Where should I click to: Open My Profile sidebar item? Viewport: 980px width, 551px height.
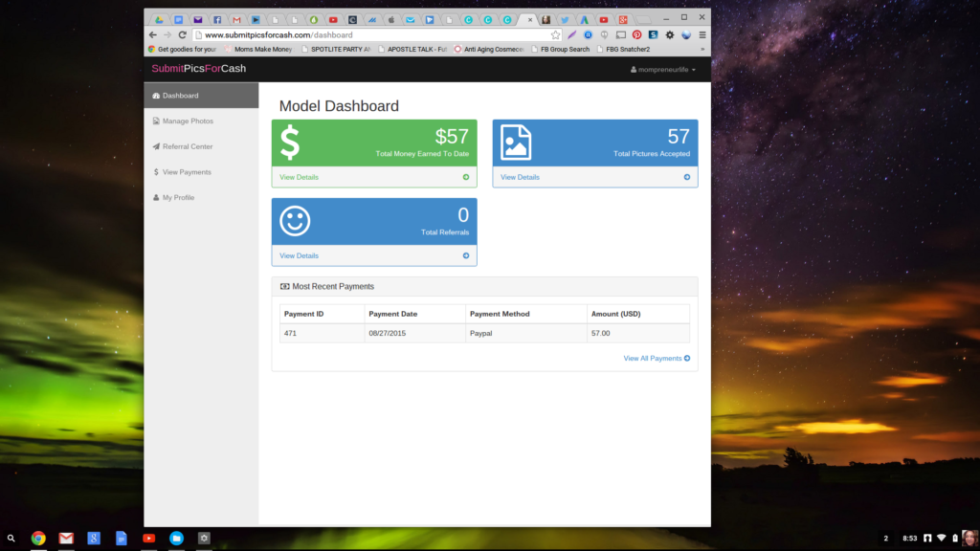(201, 197)
